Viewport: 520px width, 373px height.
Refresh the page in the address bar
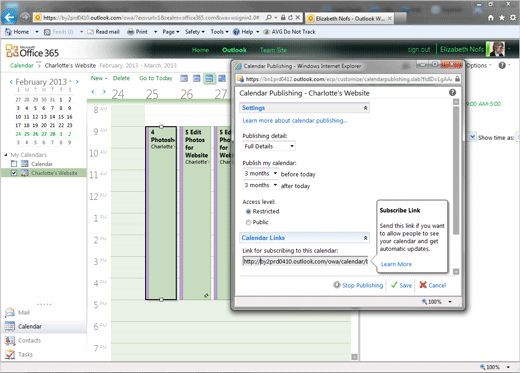point(290,17)
